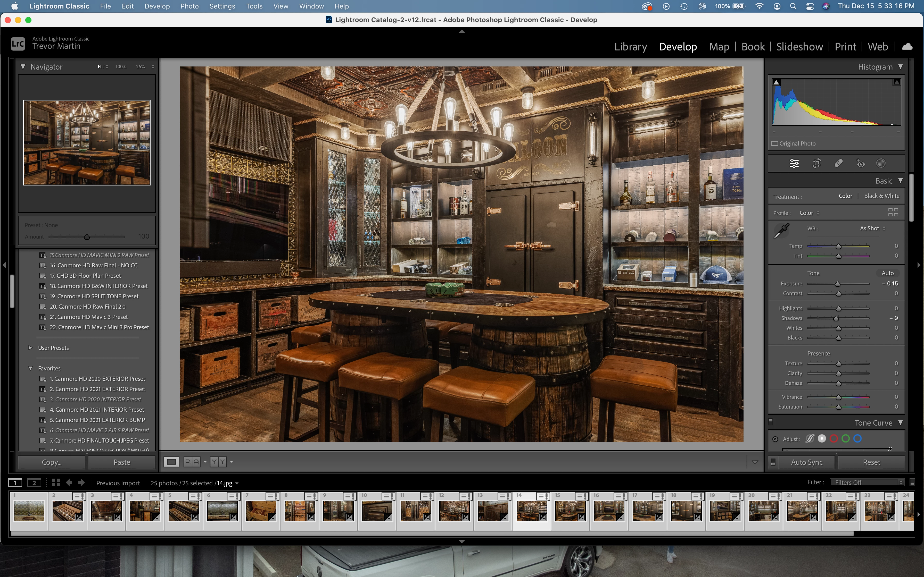This screenshot has width=924, height=577.
Task: Click the Copy... settings button
Action: pyautogui.click(x=52, y=462)
